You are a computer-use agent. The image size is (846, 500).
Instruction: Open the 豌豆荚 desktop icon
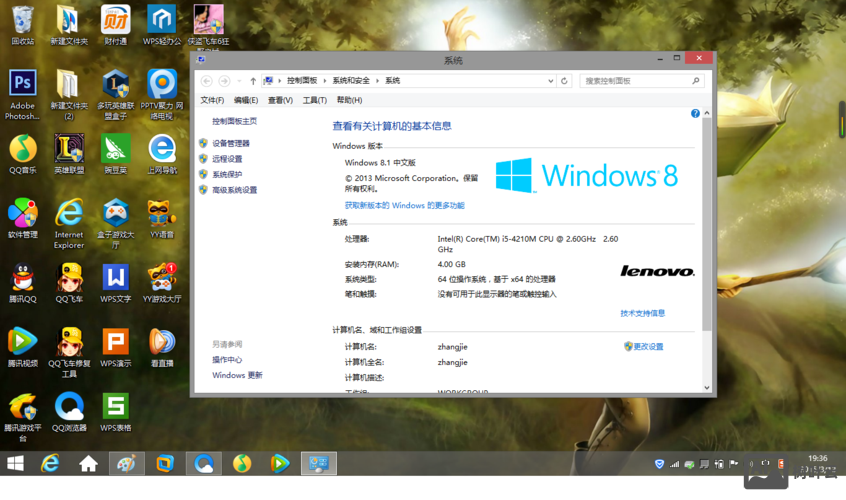(x=115, y=154)
